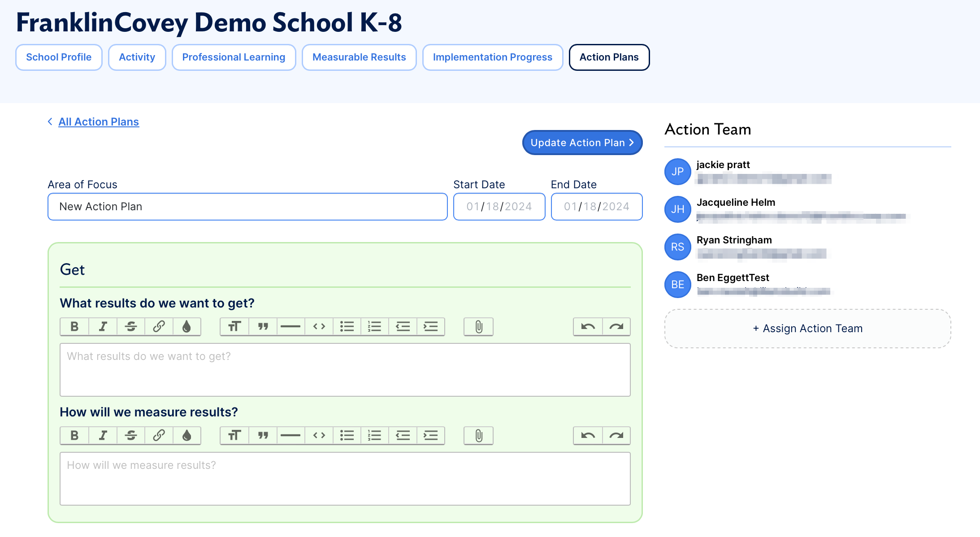Go back to All Action Plans

pyautogui.click(x=98, y=122)
